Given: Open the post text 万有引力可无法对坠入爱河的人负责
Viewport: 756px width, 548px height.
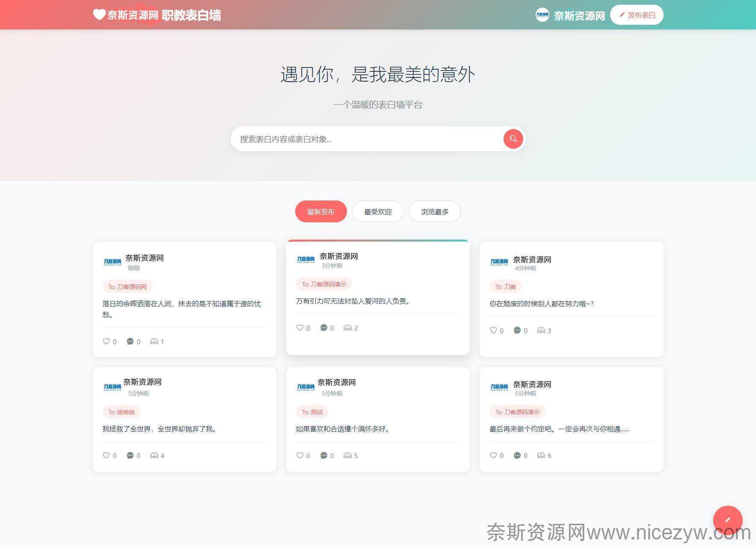Looking at the screenshot, I should click(x=354, y=301).
